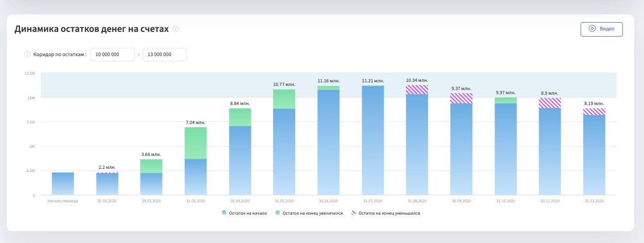Focus the upper corridor field 13 000 000
This screenshot has width=644, height=243.
coord(164,55)
